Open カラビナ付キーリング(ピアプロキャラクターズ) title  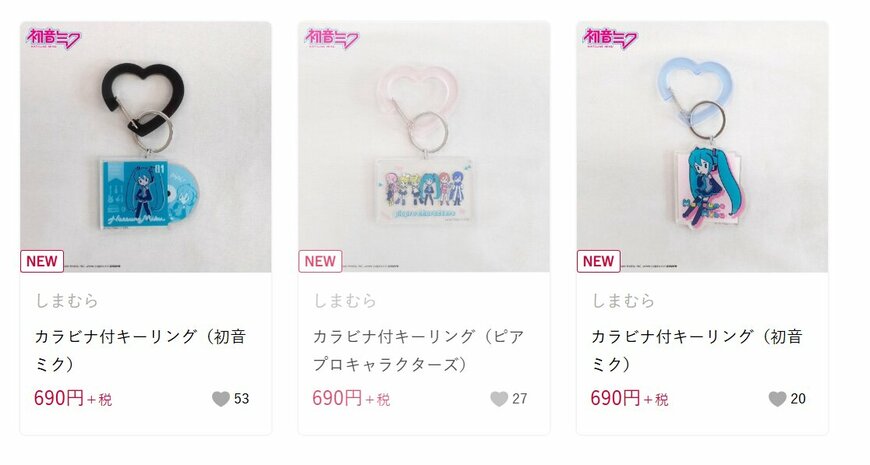tap(419, 350)
